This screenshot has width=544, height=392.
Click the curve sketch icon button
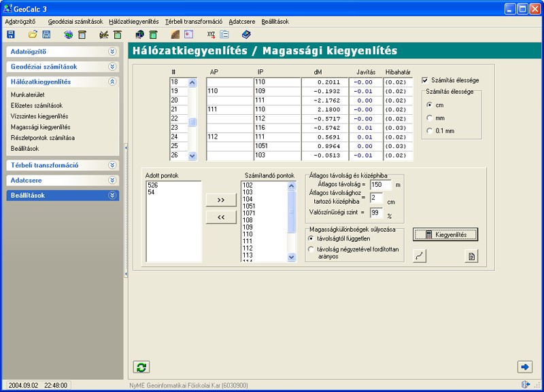click(420, 256)
